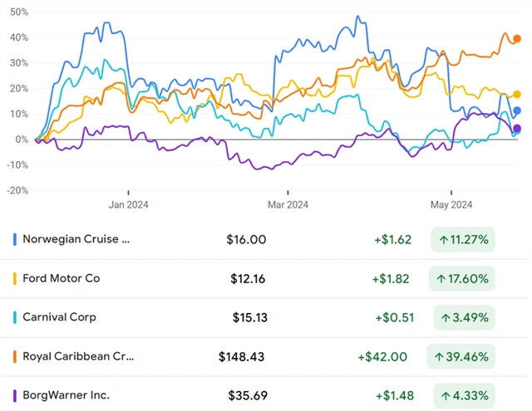Click the orange endpoint dot on chart

(x=517, y=38)
